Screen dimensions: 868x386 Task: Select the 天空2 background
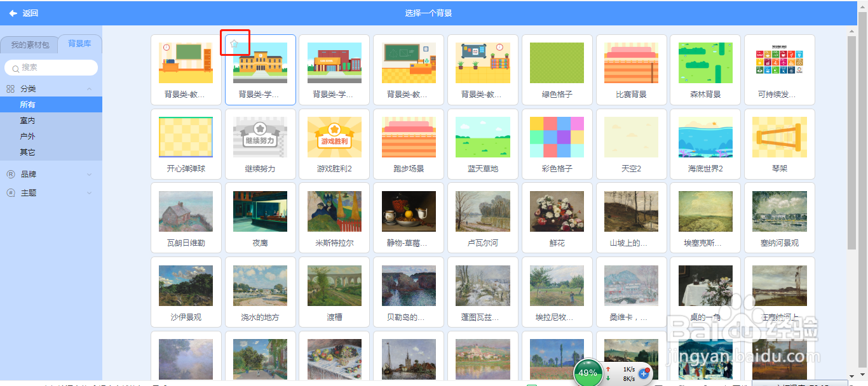[632, 144]
